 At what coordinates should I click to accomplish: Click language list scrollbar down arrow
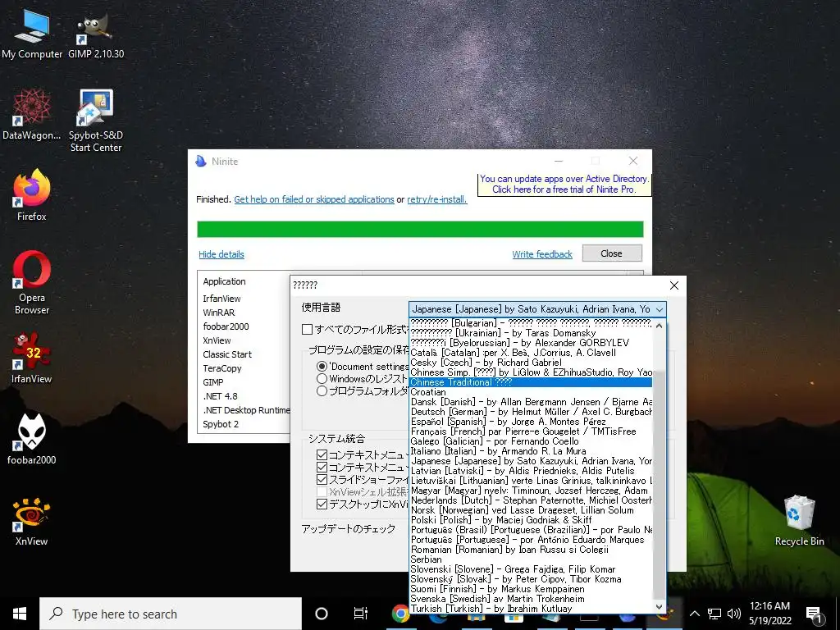point(659,607)
